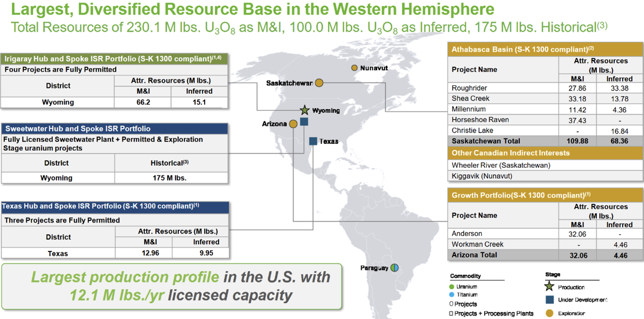
Task: Click the Production star icon in the legend
Action: click(x=549, y=286)
